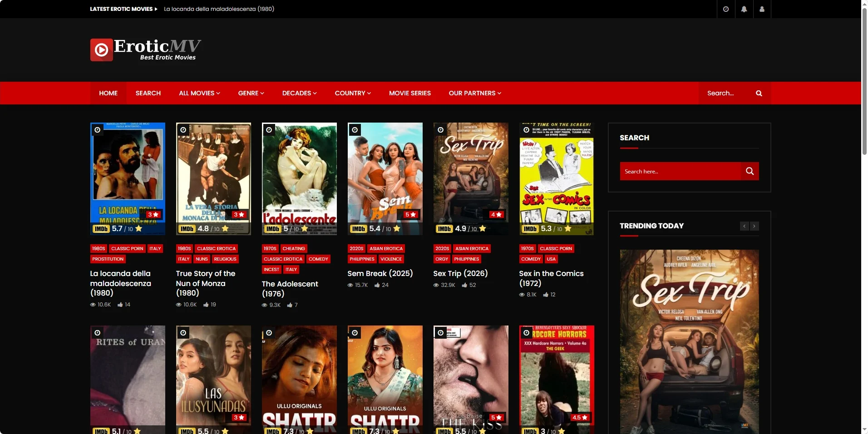Open the notifications bell icon
868x434 pixels.
(x=744, y=9)
